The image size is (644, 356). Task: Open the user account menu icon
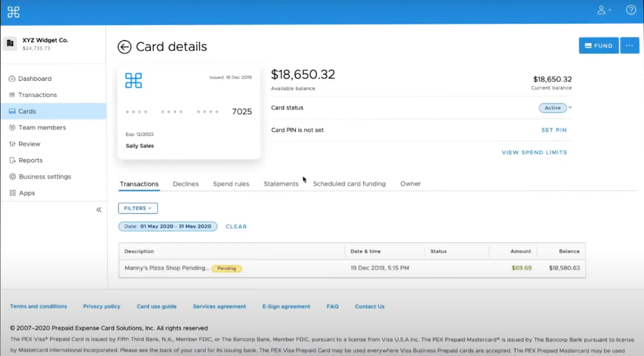[603, 10]
